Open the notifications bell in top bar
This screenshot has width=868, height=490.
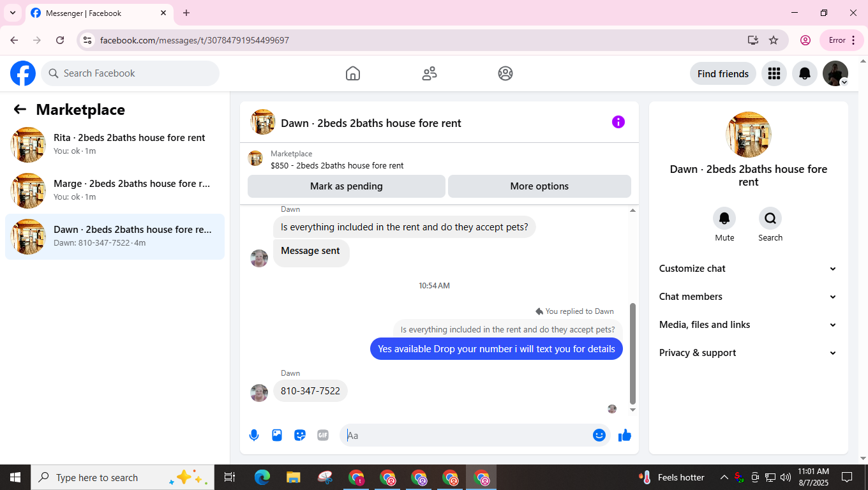tap(805, 73)
